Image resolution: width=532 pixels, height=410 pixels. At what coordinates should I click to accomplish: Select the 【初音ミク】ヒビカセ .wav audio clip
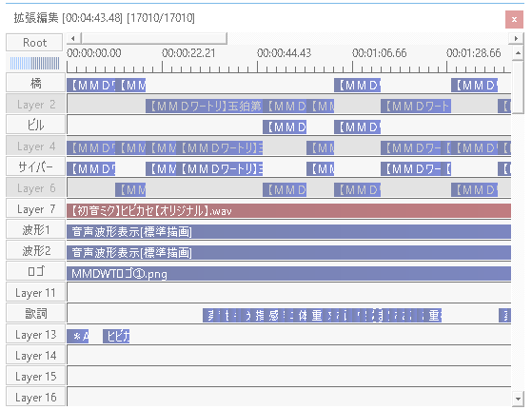[x=288, y=211]
